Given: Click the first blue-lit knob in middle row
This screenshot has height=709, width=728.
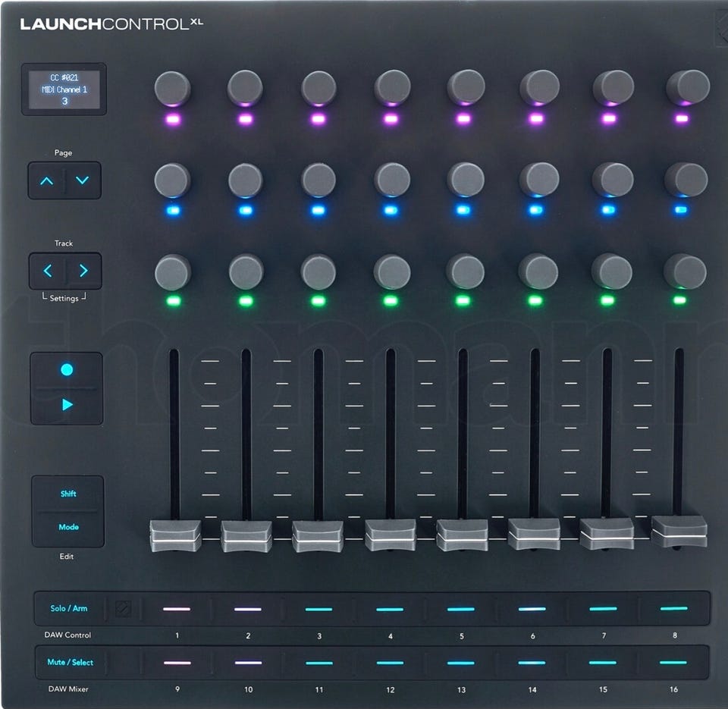Looking at the screenshot, I should [172, 180].
